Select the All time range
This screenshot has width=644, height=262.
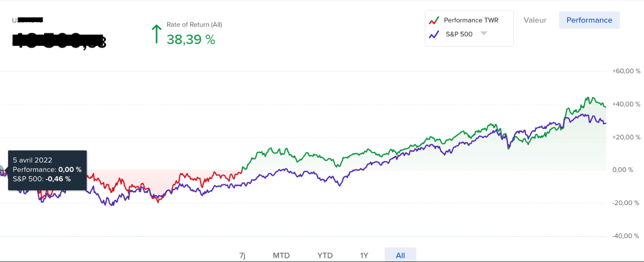pos(401,255)
